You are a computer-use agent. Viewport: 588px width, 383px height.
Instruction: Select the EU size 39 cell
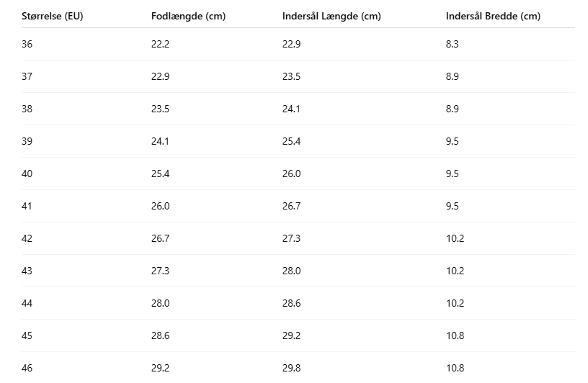point(27,142)
